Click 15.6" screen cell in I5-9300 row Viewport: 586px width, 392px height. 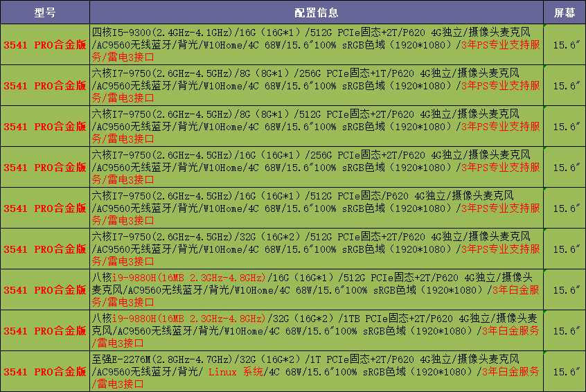pyautogui.click(x=565, y=44)
